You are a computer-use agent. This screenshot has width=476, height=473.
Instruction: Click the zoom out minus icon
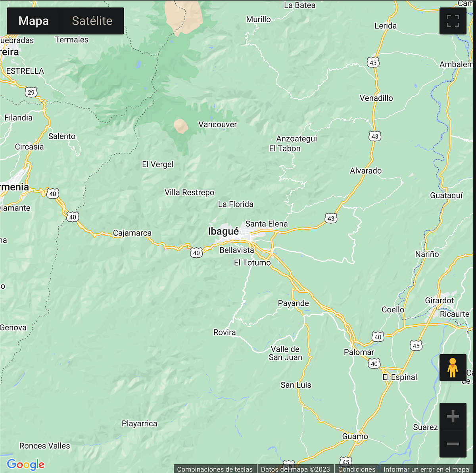pos(453,444)
